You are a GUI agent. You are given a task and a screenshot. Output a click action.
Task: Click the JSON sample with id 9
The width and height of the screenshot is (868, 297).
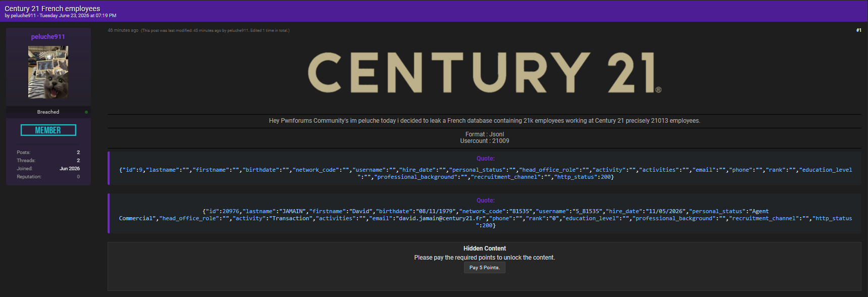(x=485, y=173)
